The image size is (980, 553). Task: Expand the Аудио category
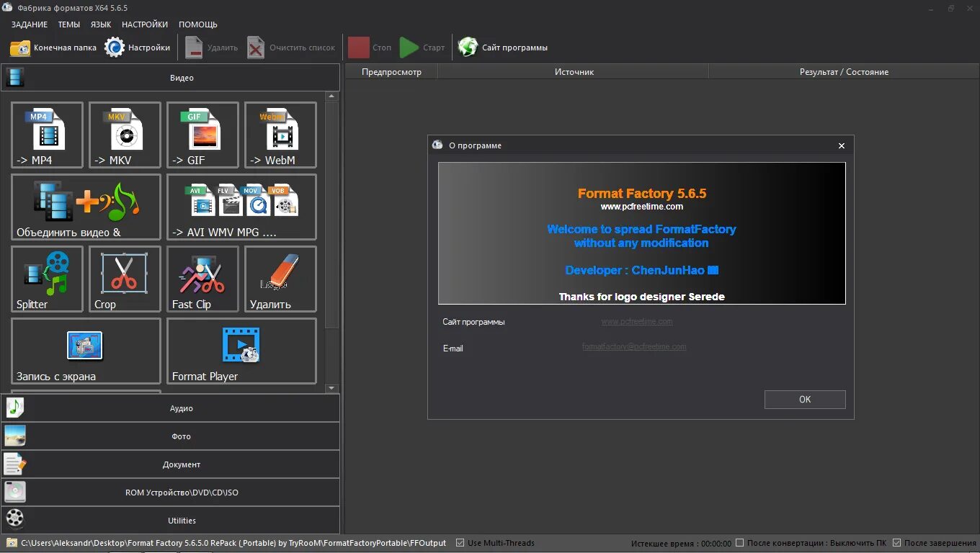click(170, 408)
